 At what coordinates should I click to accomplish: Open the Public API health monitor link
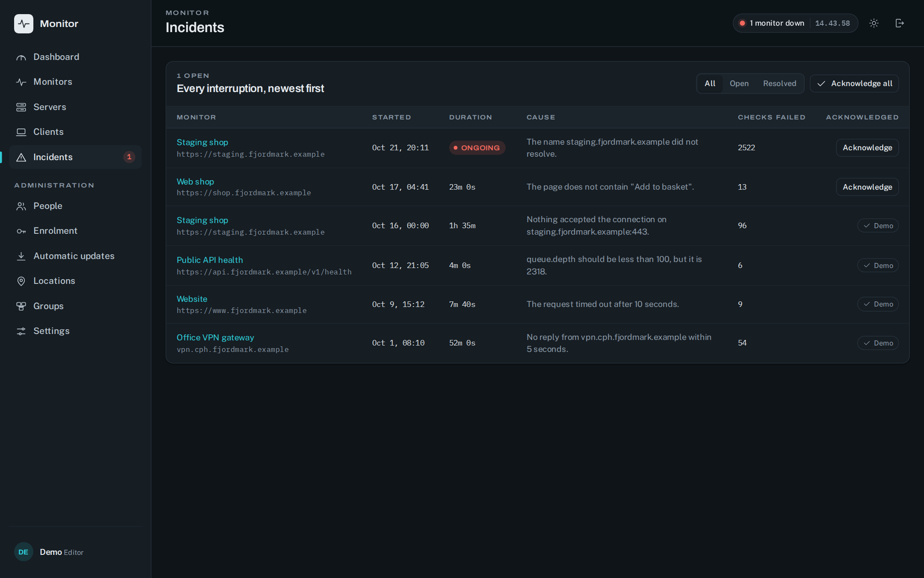210,260
